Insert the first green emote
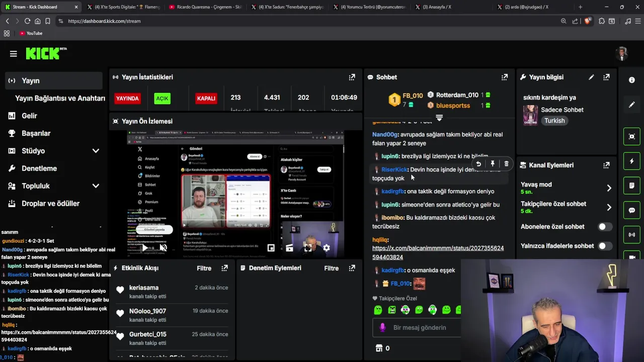The image size is (644, 362). click(378, 310)
